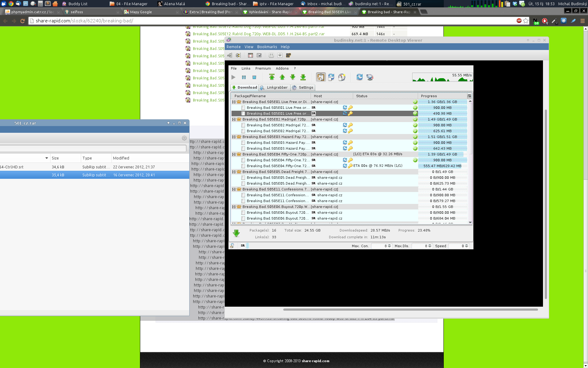Switch to the Linkgrabber tab
Image resolution: width=588 pixels, height=368 pixels.
(274, 87)
